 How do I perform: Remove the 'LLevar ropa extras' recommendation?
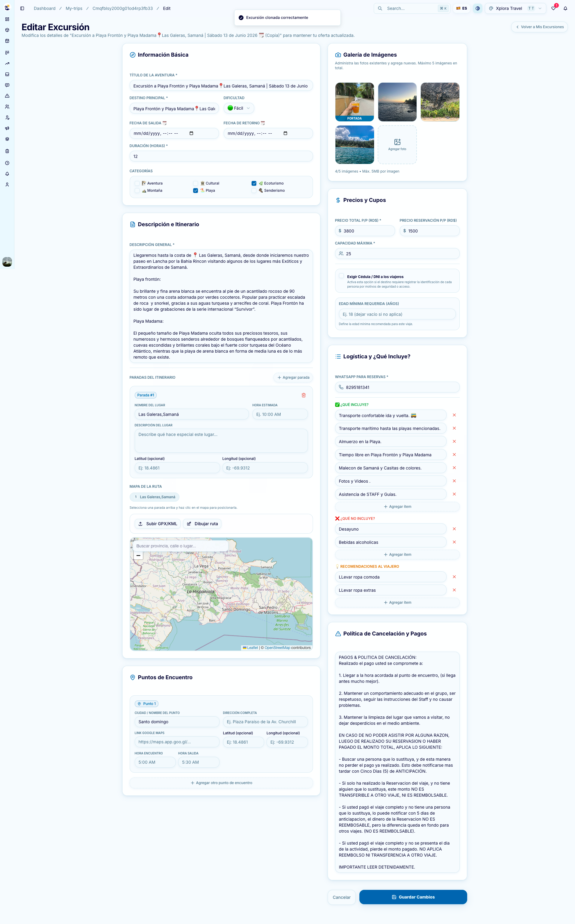(454, 590)
